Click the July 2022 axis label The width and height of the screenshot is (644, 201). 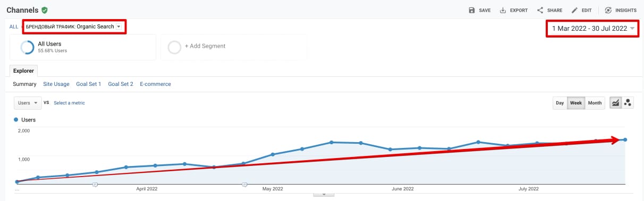tap(529, 188)
